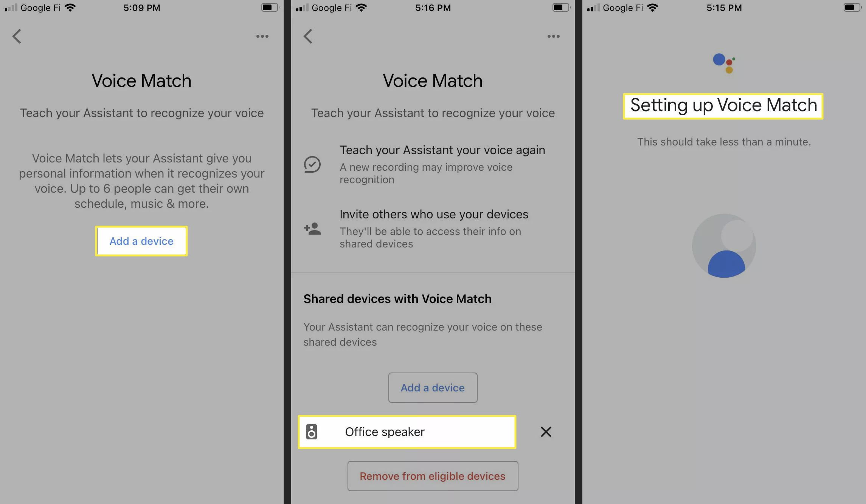Click Add a device button on second screen
Viewport: 866px width, 504px height.
tap(432, 387)
